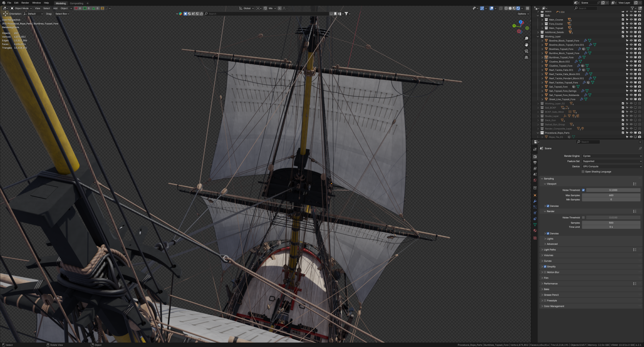Expand the Light Paths panel
The width and height of the screenshot is (644, 347).
tap(542, 250)
